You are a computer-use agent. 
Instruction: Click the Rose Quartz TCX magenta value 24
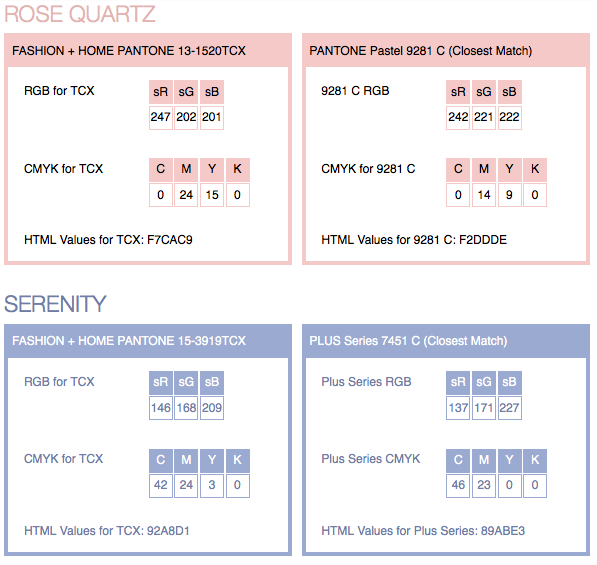186,195
